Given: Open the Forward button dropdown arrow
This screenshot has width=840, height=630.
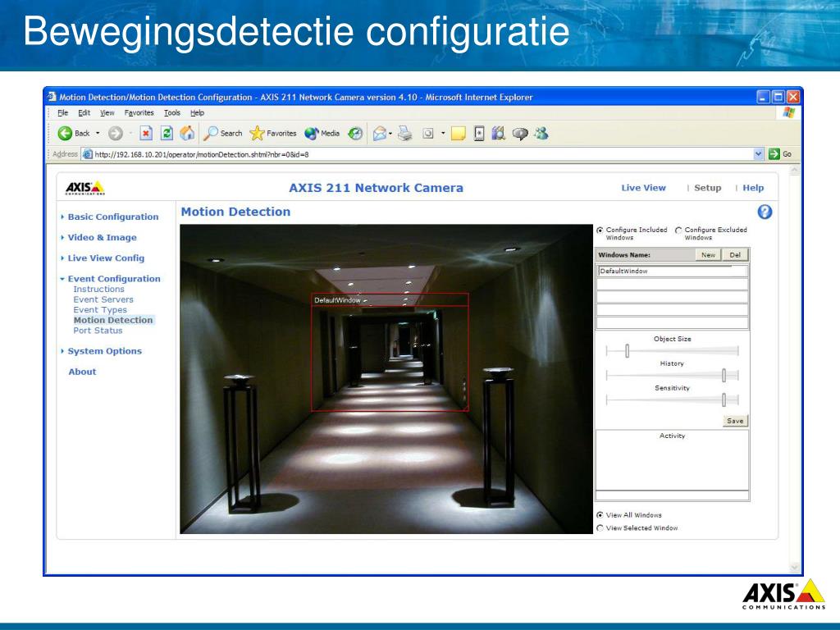Looking at the screenshot, I should [130, 134].
